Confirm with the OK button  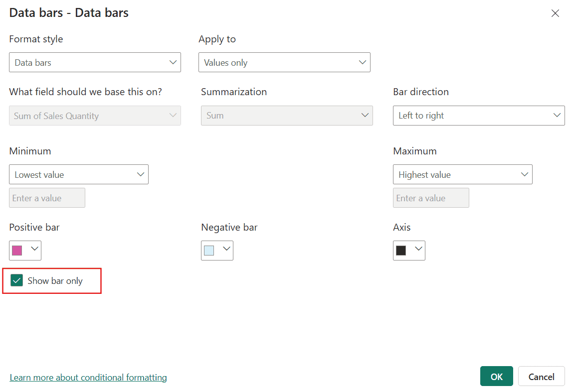coord(497,377)
